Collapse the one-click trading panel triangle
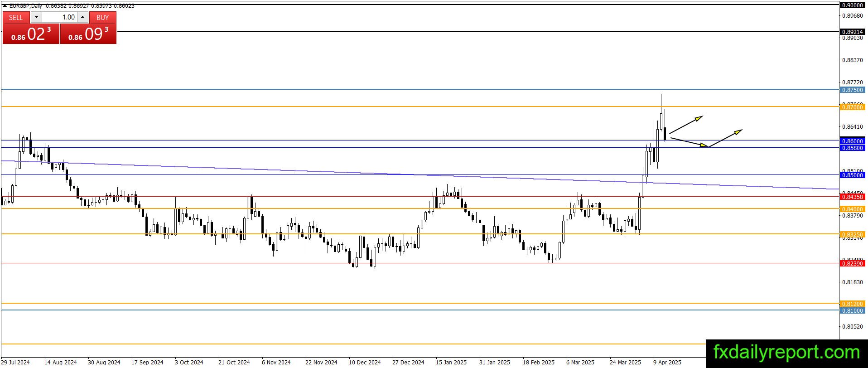868x368 pixels. tap(5, 6)
